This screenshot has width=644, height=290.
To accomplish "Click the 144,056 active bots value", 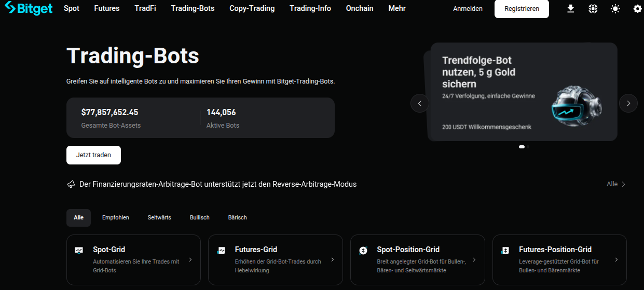I will [221, 112].
